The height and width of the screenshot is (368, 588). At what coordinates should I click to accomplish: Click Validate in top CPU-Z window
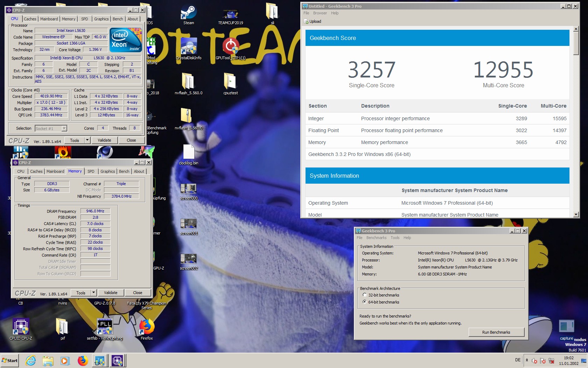click(104, 140)
